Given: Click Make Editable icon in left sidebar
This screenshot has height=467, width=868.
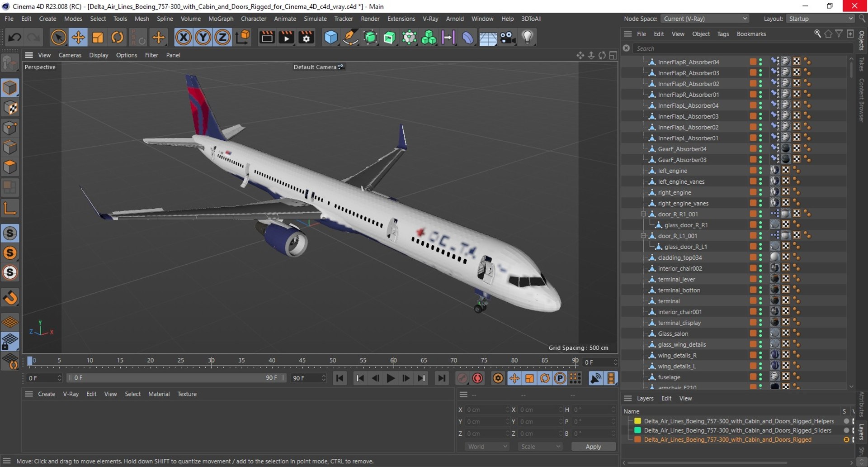Looking at the screenshot, I should [10, 63].
